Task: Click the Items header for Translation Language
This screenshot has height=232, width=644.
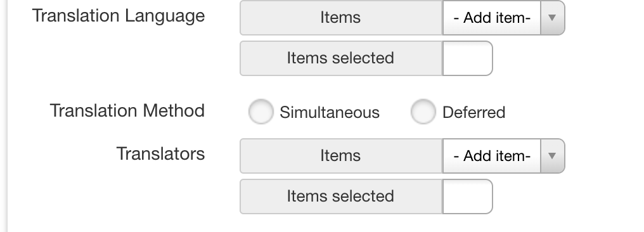Action: tap(341, 18)
